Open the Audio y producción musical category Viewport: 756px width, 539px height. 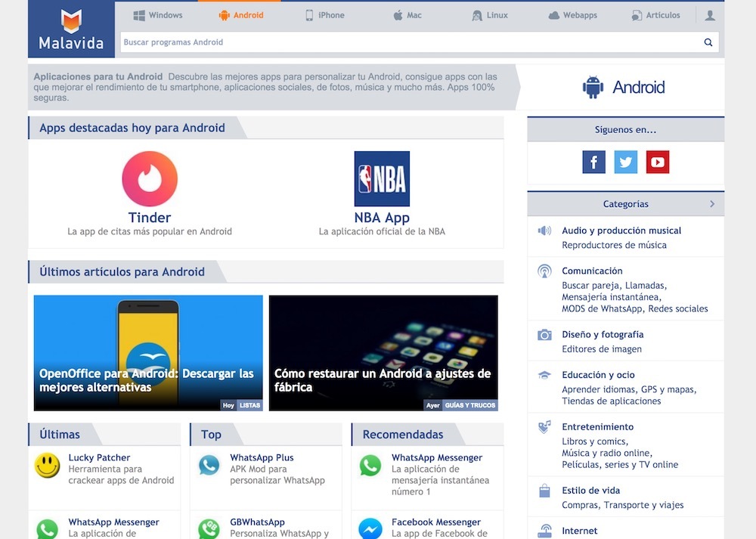621,231
